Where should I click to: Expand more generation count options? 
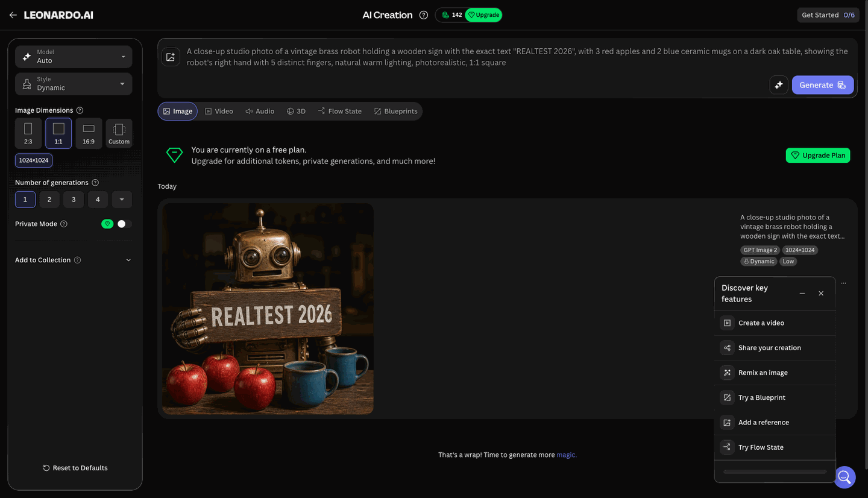(x=122, y=200)
